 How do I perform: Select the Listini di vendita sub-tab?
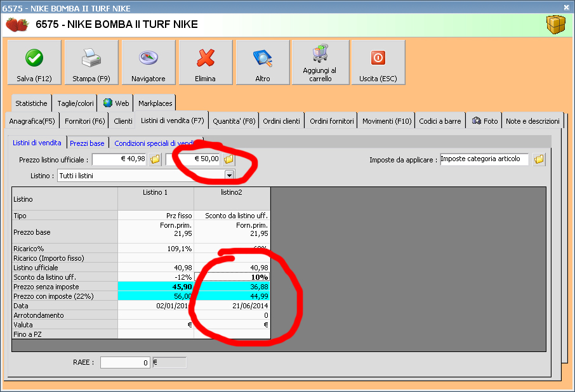[x=37, y=143]
